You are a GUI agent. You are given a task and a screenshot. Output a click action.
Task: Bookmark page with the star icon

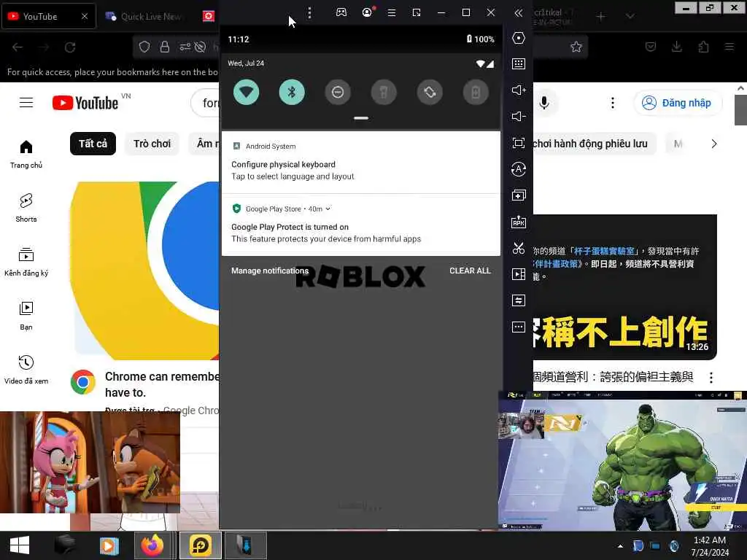tap(576, 47)
